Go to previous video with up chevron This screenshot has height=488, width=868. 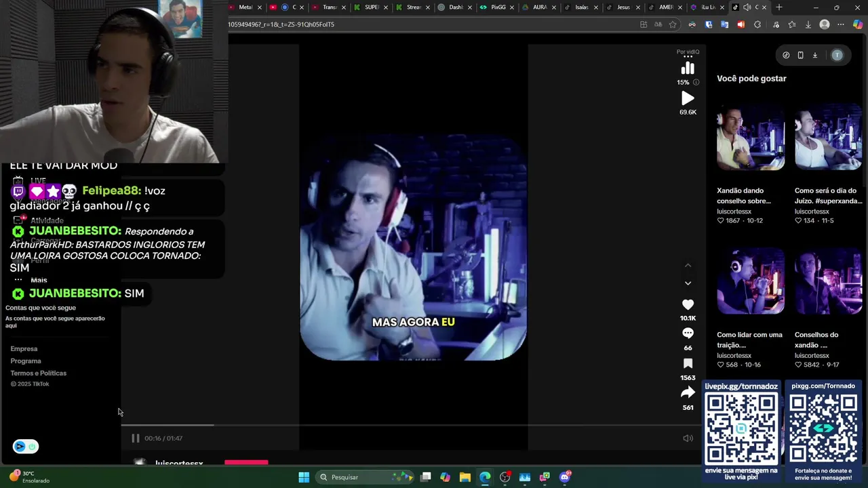click(688, 265)
